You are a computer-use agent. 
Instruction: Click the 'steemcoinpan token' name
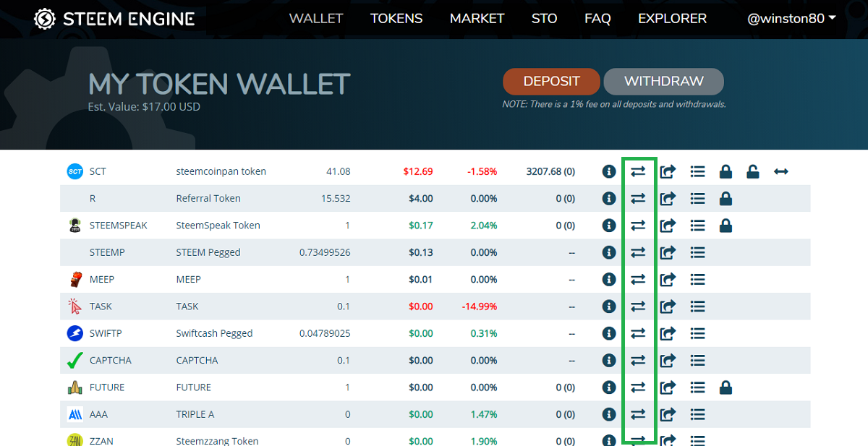tap(221, 171)
